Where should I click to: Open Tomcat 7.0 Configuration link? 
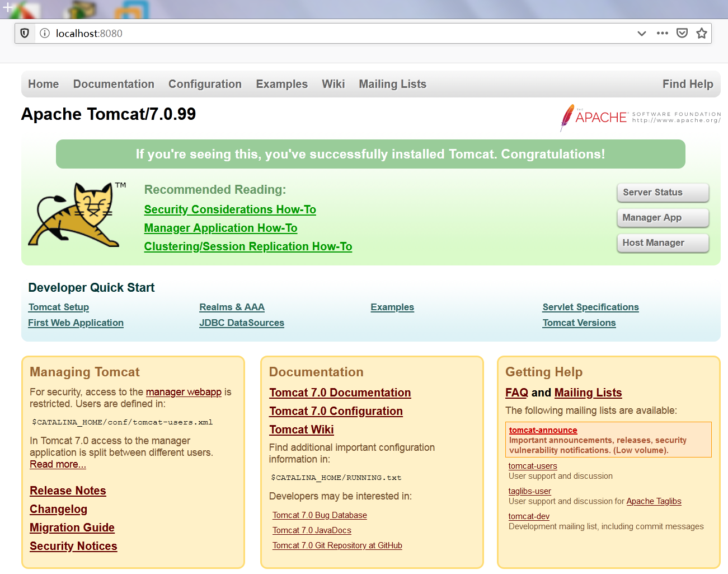pos(336,411)
